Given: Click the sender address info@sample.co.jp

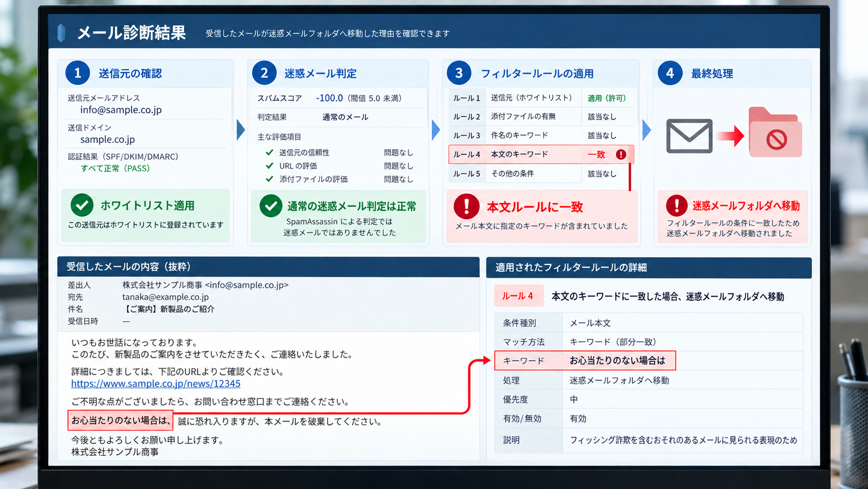Looking at the screenshot, I should [x=121, y=110].
